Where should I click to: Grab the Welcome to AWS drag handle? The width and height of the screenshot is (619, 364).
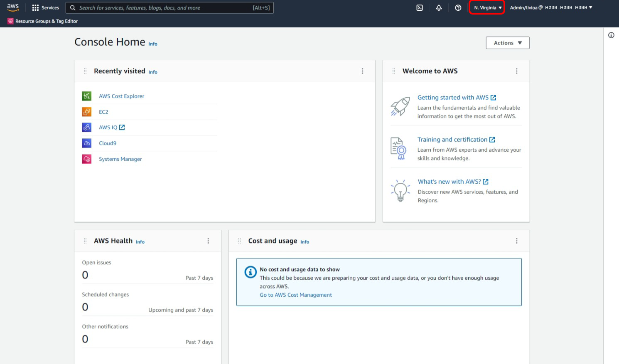(394, 71)
